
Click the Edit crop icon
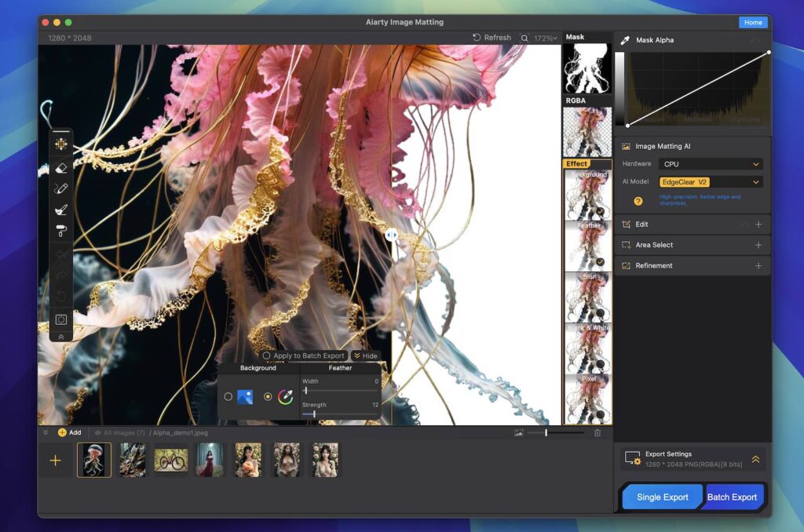(x=626, y=224)
